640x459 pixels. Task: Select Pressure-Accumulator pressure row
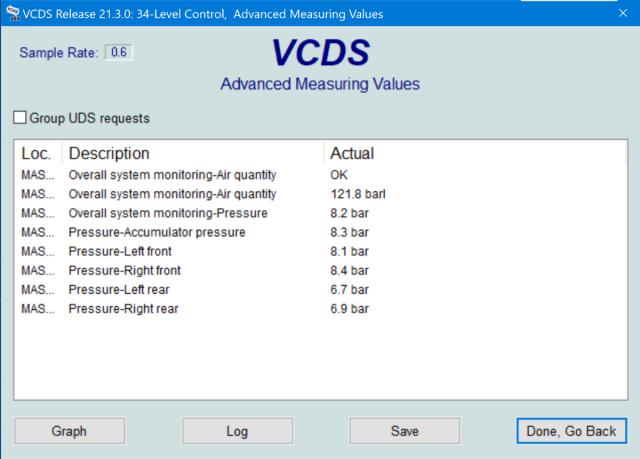320,233
